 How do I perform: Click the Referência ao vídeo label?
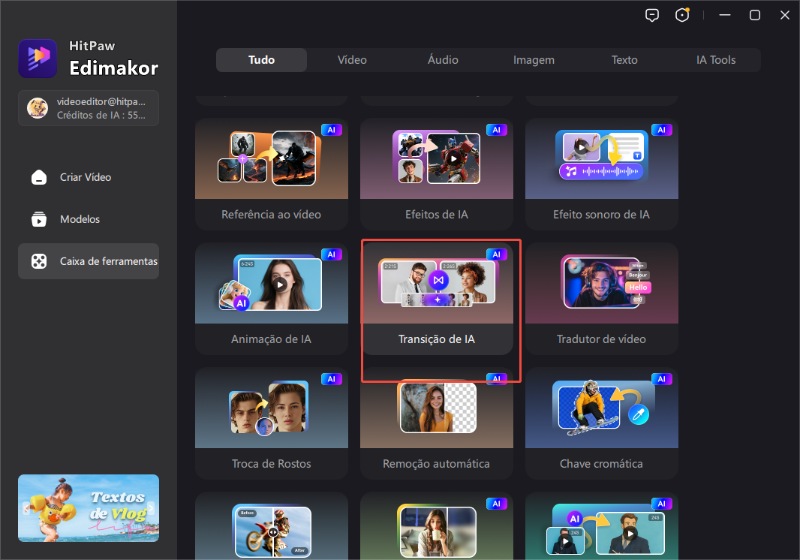point(271,215)
